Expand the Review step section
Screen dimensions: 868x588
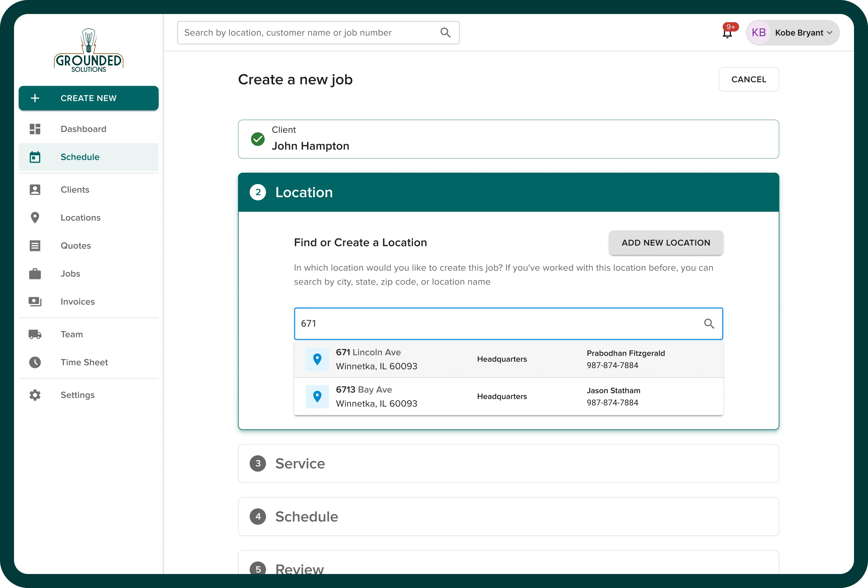pyautogui.click(x=508, y=563)
